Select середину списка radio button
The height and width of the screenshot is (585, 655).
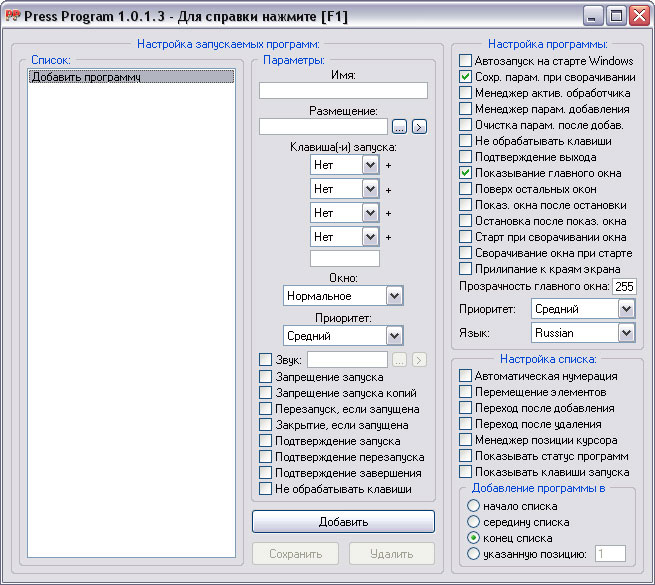pos(473,521)
